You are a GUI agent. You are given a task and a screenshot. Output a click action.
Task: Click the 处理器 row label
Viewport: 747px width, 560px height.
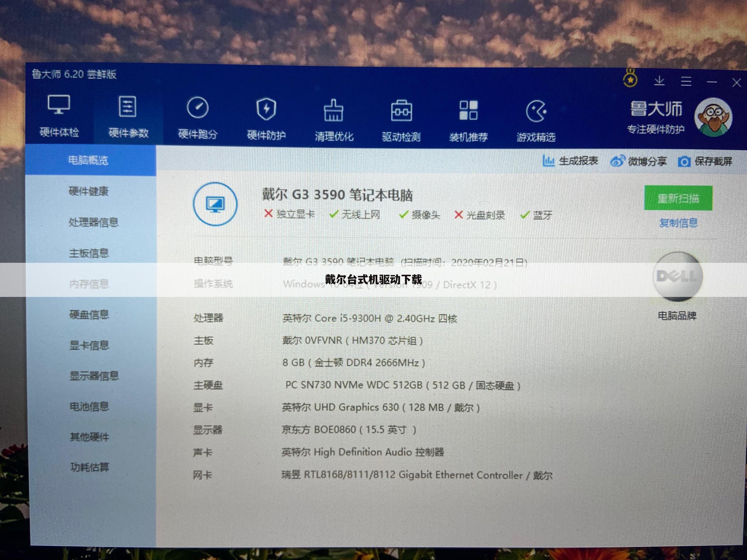tap(208, 318)
